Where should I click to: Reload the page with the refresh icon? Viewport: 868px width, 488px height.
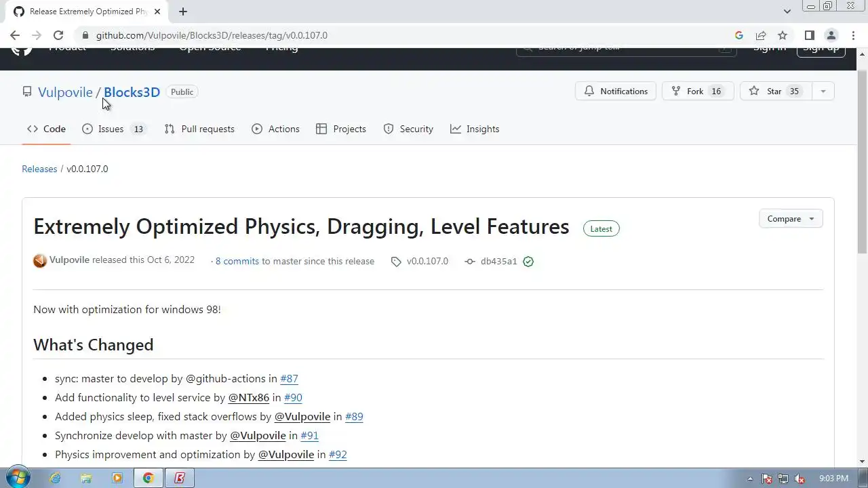pyautogui.click(x=58, y=35)
